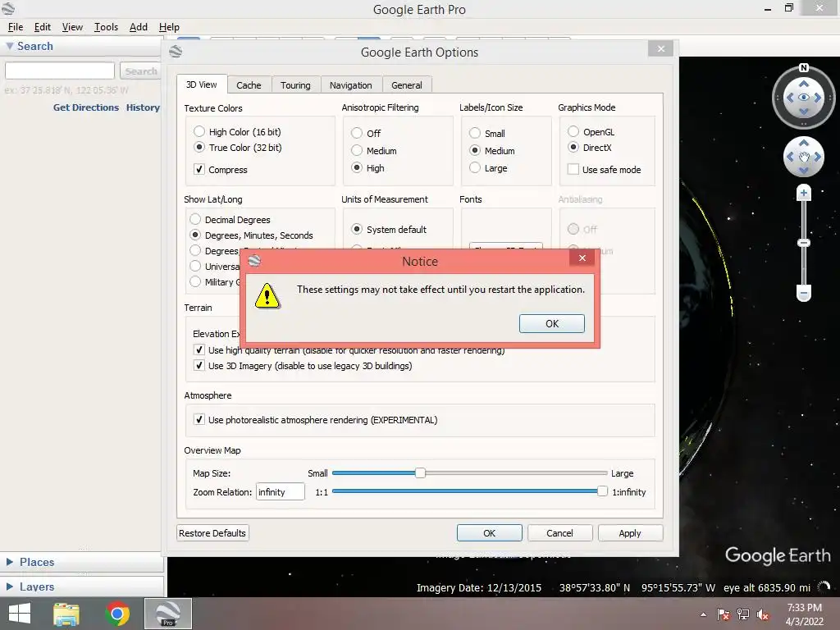Click look-up arrow on the eye joystick

point(804,84)
